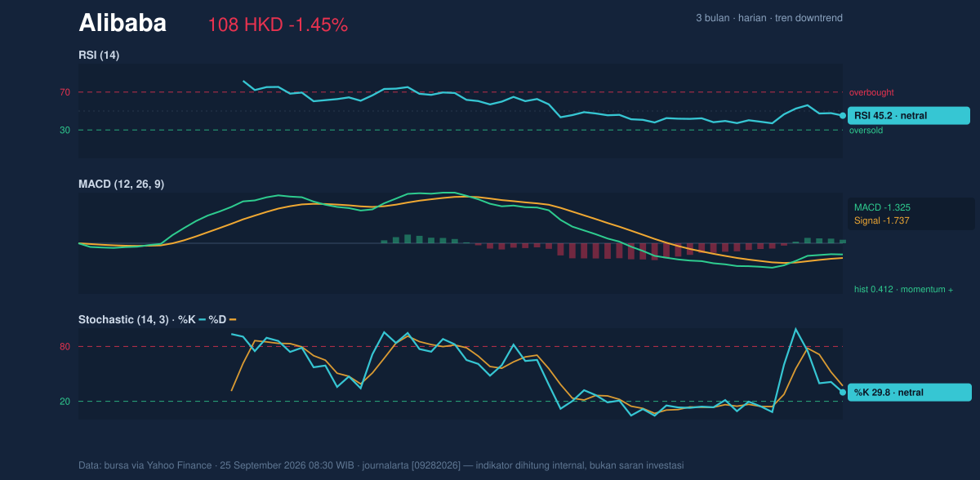Click the Stochastic axis value 20
The image size is (980, 480).
(65, 402)
